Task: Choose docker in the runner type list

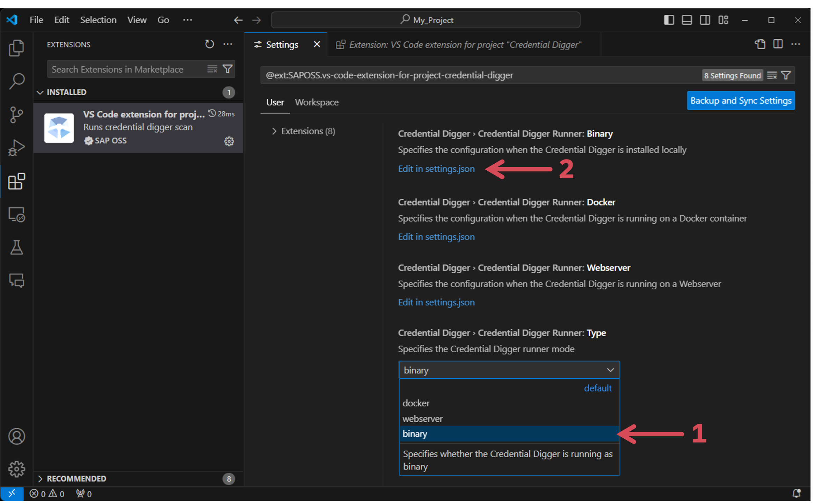Action: (x=509, y=403)
